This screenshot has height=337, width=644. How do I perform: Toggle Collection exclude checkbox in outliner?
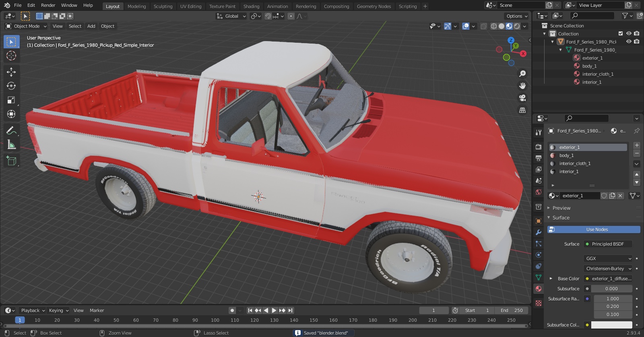tap(621, 33)
